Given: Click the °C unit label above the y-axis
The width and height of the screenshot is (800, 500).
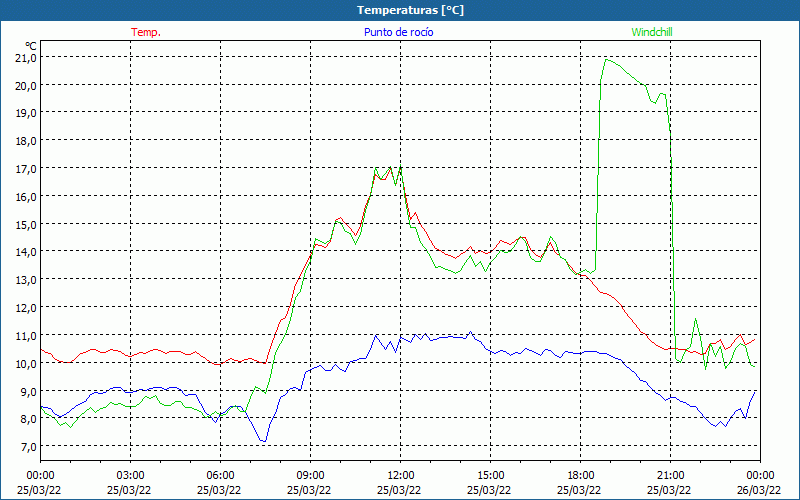Looking at the screenshot, I should coord(31,46).
